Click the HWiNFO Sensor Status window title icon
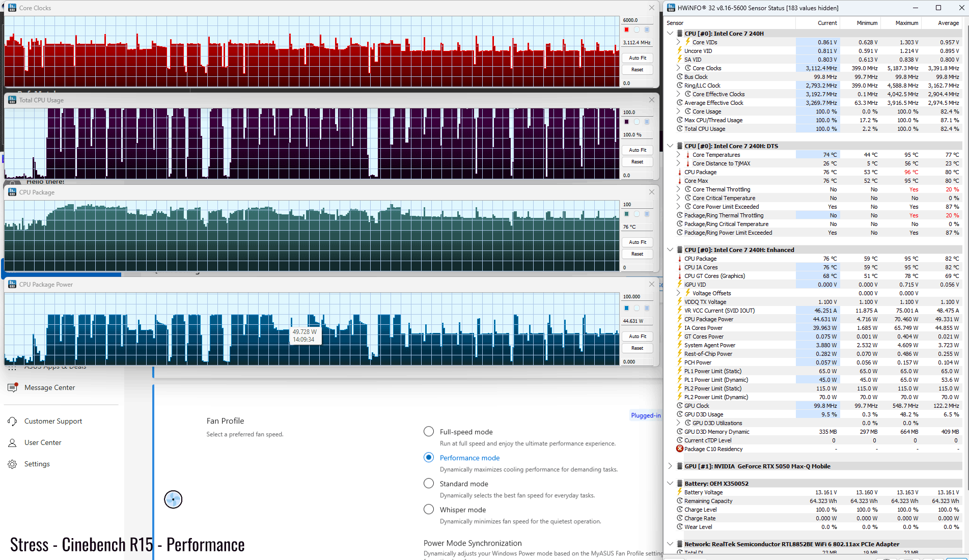 click(671, 8)
